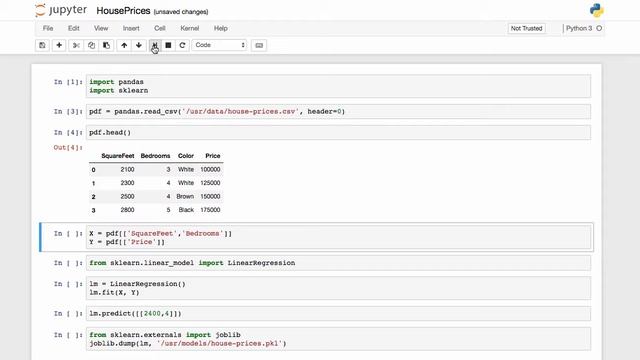This screenshot has width=640, height=360.
Task: Open the Cell menu
Action: [x=160, y=28]
